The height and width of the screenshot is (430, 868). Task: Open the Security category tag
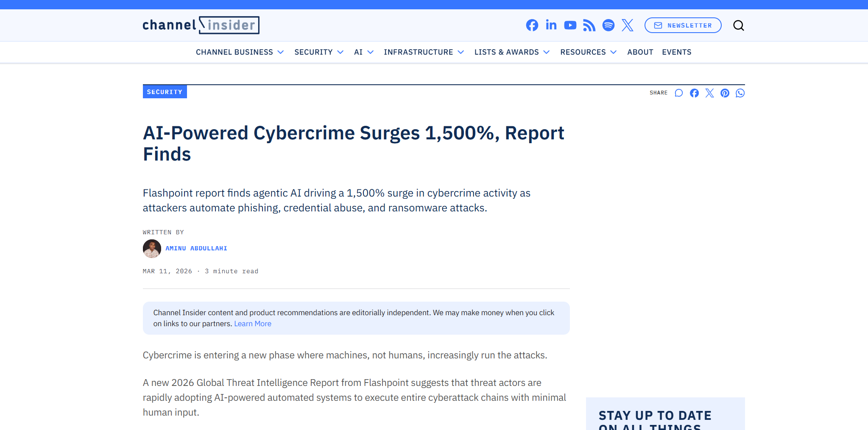click(165, 92)
